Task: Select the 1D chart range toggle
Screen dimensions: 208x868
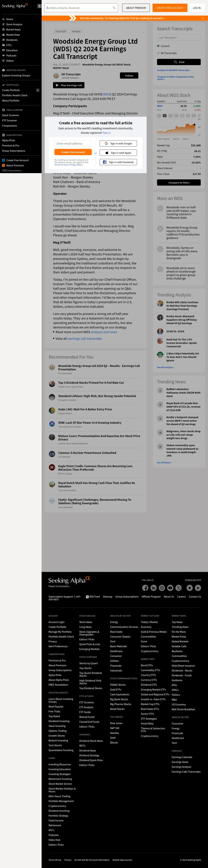Action: [159, 115]
